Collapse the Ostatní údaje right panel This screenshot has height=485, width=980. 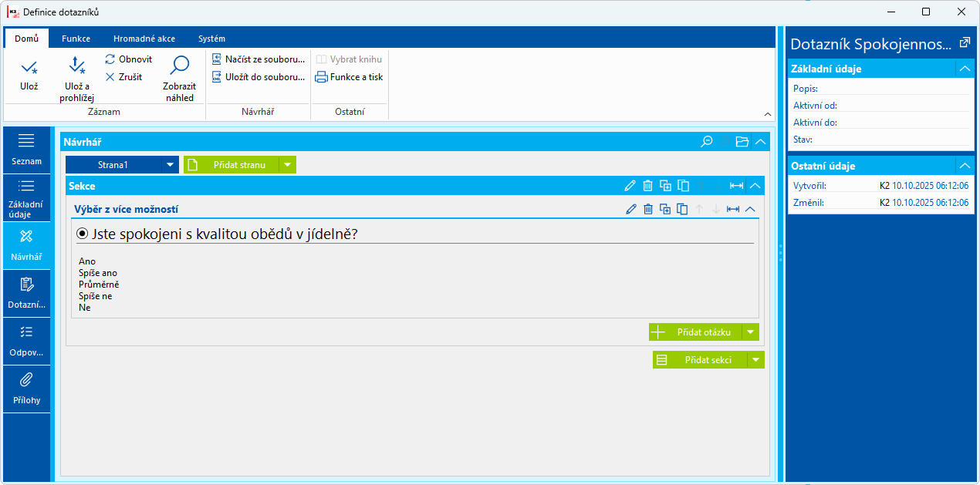[965, 166]
